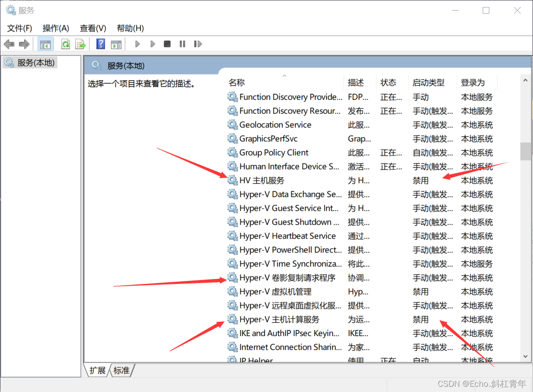Select the Hyper-V 虚拟机管理 service
This screenshot has width=533, height=392.
(275, 291)
